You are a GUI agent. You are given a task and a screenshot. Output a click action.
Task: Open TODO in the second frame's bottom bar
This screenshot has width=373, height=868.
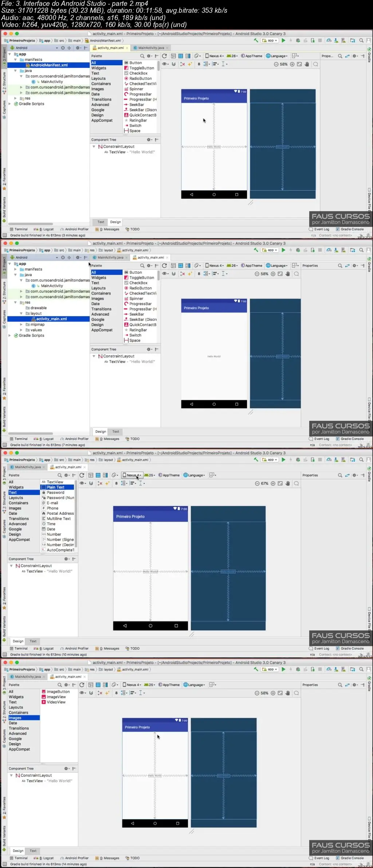(133, 439)
